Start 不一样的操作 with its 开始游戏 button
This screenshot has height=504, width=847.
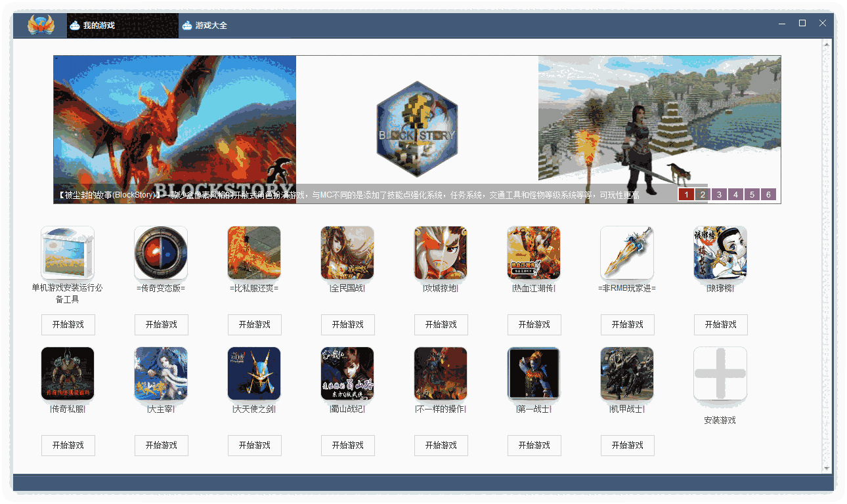coord(441,446)
